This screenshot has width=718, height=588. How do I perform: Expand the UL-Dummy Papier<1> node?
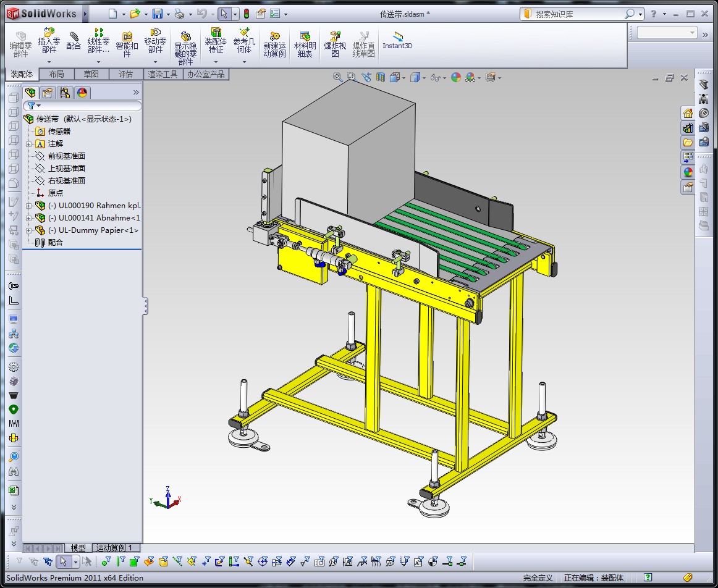click(28, 230)
